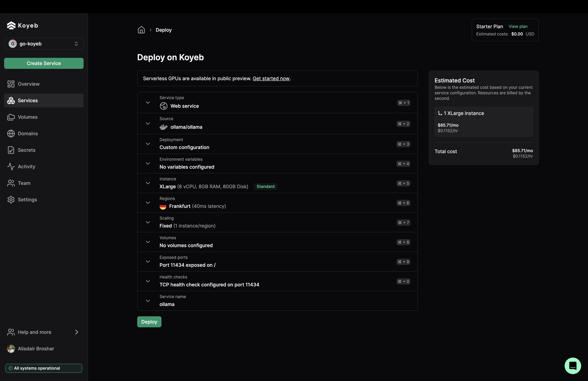
Task: Click the Koyeb logo icon
Action: pos(11,25)
